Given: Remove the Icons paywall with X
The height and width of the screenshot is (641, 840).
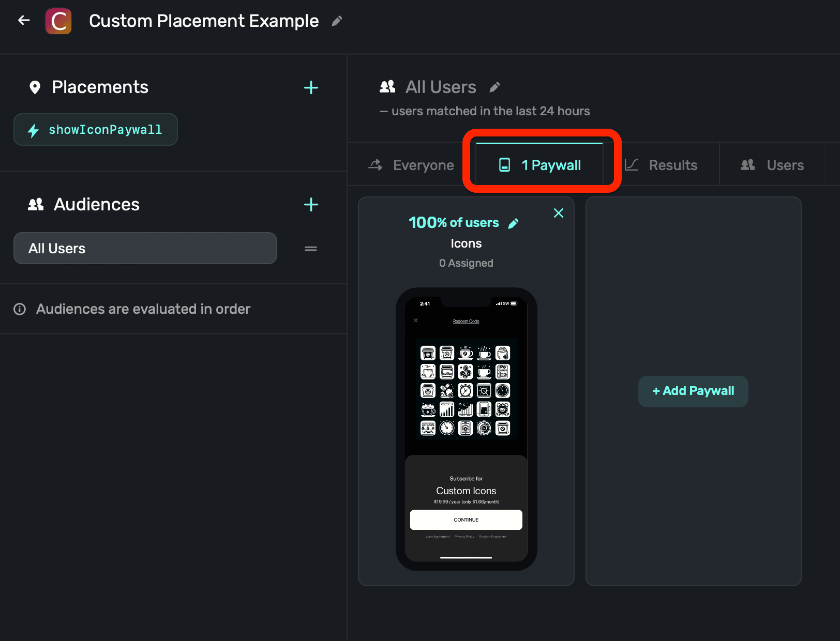Looking at the screenshot, I should point(559,213).
